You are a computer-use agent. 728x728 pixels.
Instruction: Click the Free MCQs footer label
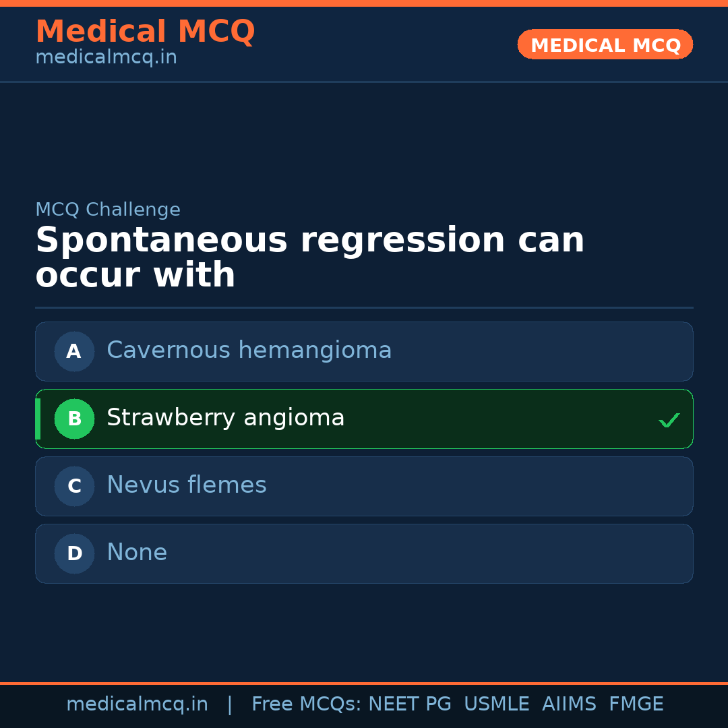point(306,704)
